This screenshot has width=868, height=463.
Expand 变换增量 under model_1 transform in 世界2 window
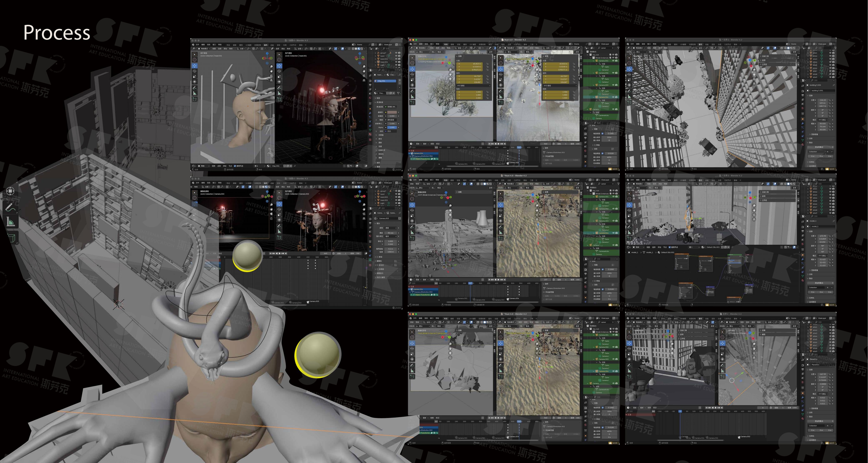814,270
